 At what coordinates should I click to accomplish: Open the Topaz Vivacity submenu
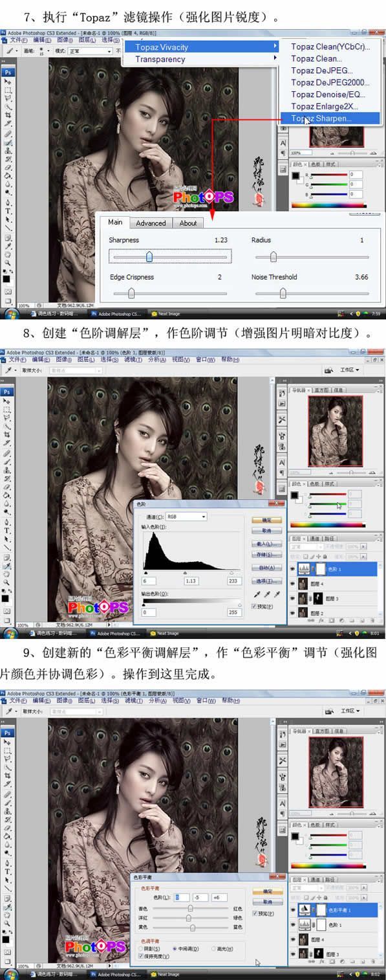pyautogui.click(x=202, y=47)
